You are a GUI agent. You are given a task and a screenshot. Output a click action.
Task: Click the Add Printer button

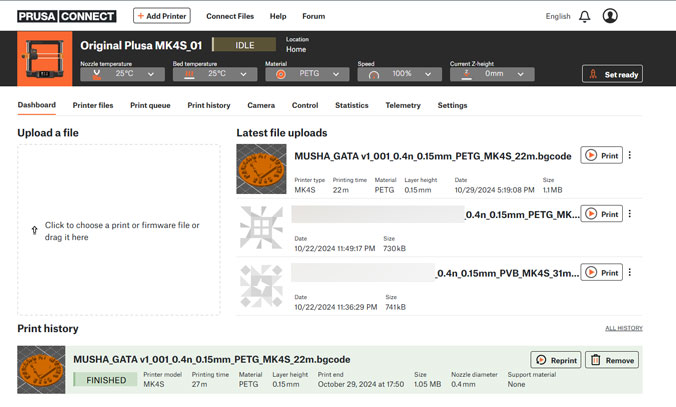(x=162, y=16)
